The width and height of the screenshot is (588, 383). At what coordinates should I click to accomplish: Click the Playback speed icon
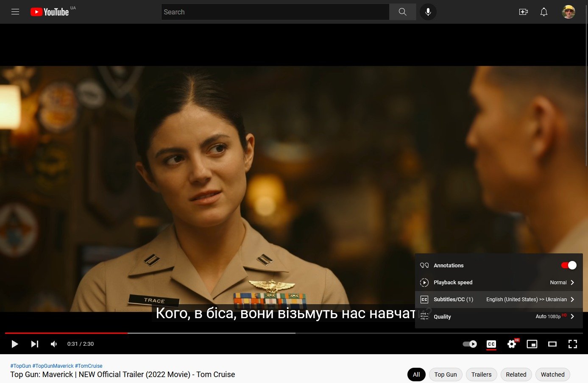(424, 283)
